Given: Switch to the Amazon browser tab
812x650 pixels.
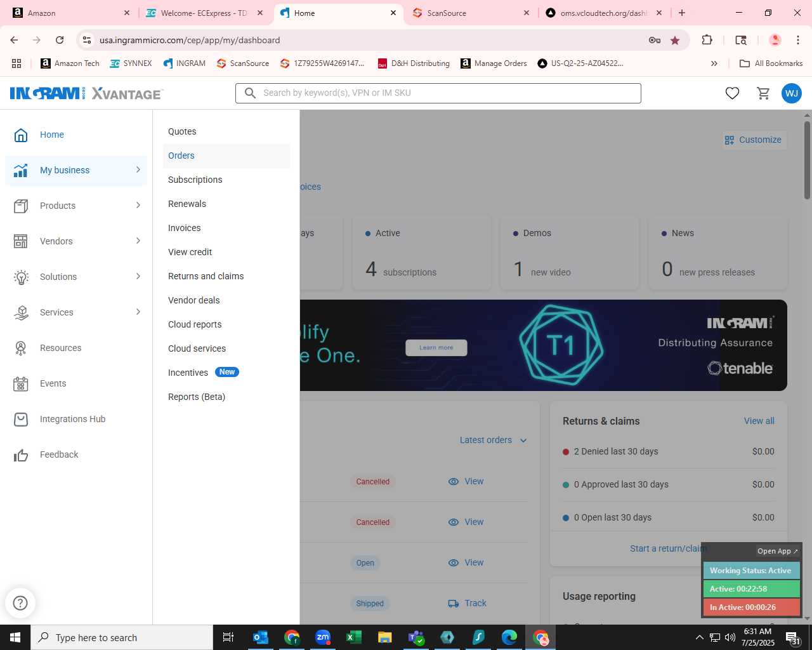Looking at the screenshot, I should pyautogui.click(x=71, y=13).
